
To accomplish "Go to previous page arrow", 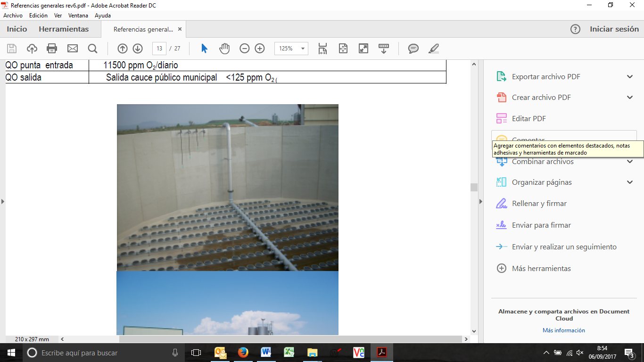I will (122, 49).
